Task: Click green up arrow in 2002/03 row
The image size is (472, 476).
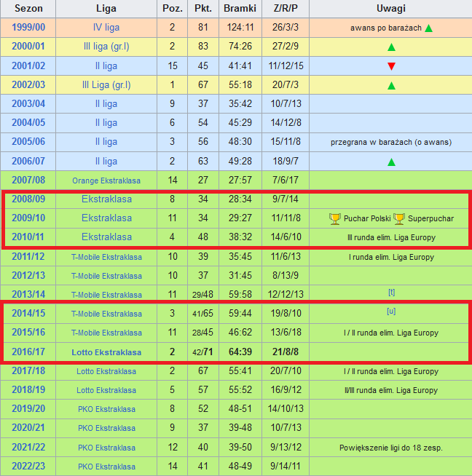Action: coord(391,85)
